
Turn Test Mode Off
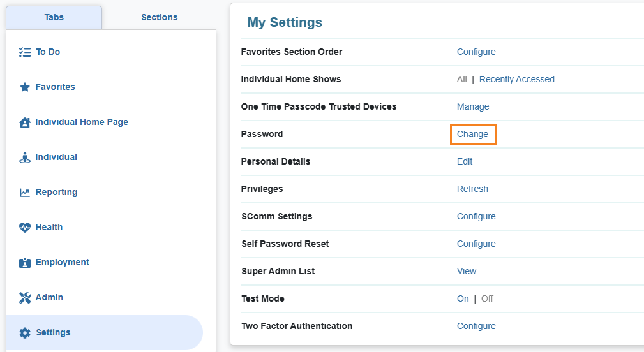(487, 298)
